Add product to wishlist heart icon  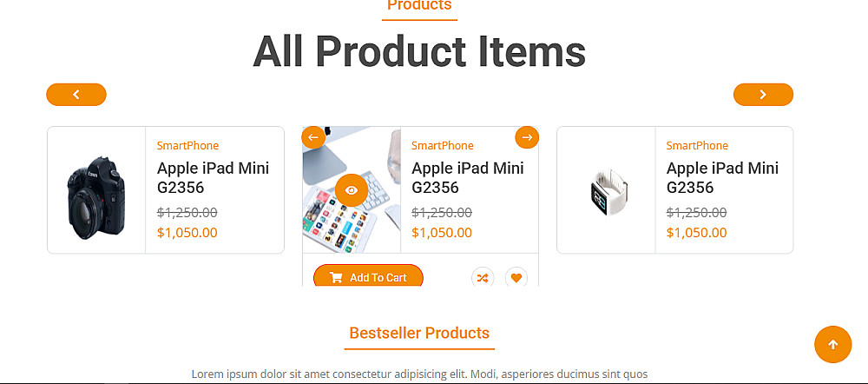(516, 278)
